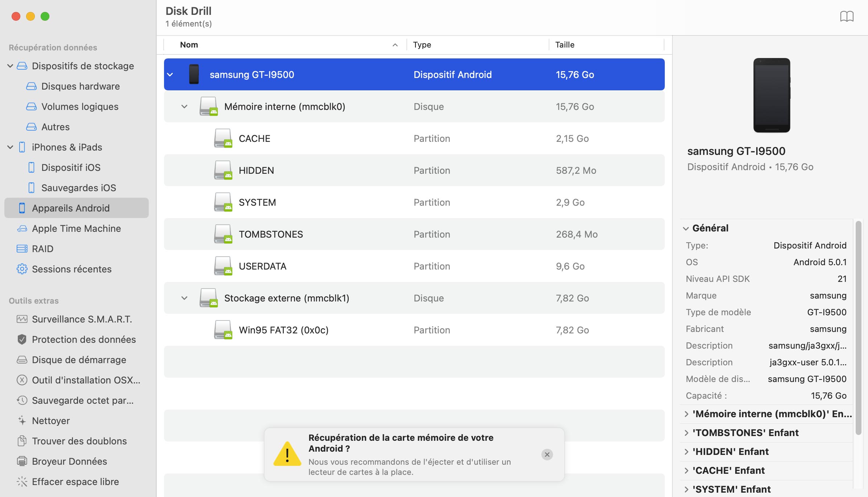
Task: Click the Volumes logiques drive icon
Action: click(x=32, y=107)
